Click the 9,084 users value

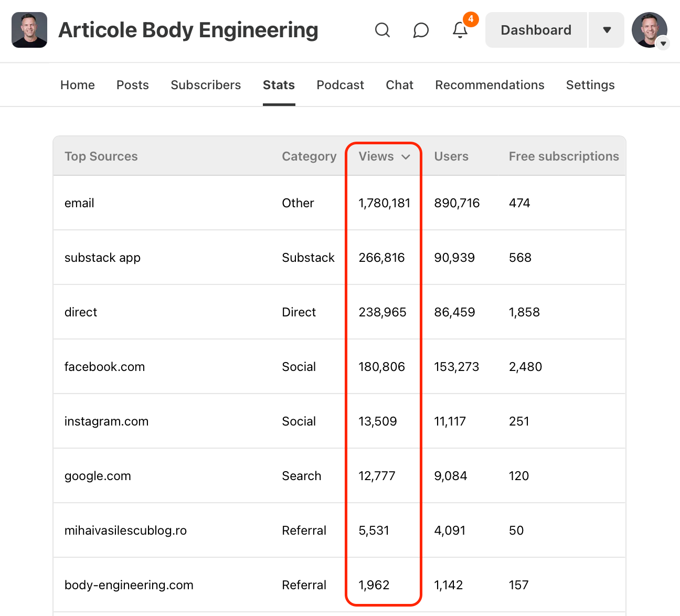pyautogui.click(x=451, y=476)
